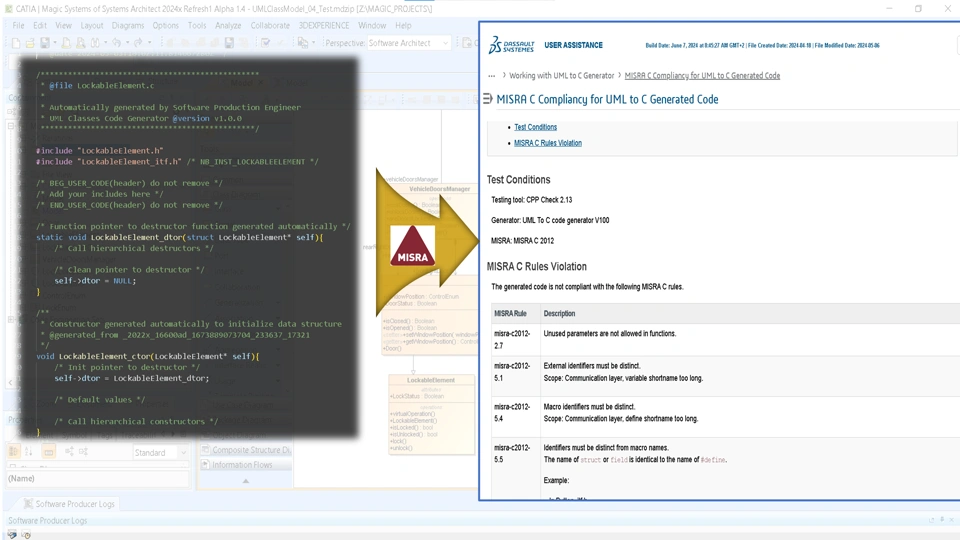Follow the MISRA C Rules Violation link
960x540 pixels.
click(547, 143)
